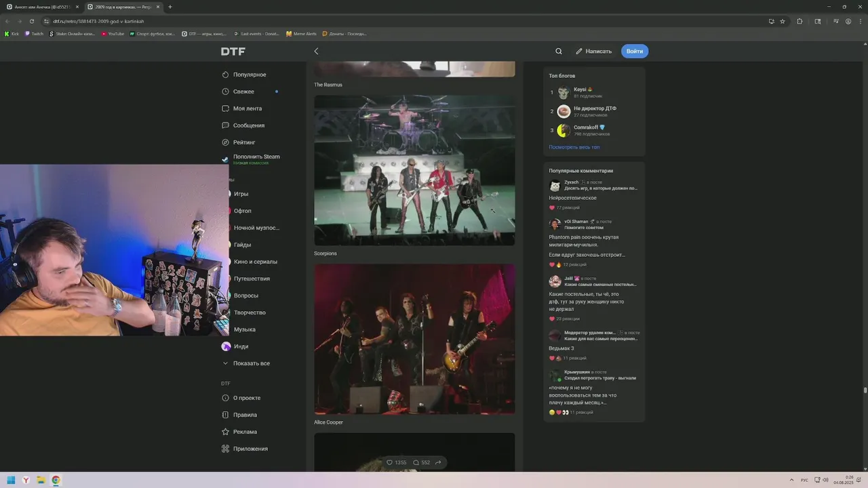868x488 pixels.
Task: Open browser extensions puzzle icon
Action: coord(800,21)
